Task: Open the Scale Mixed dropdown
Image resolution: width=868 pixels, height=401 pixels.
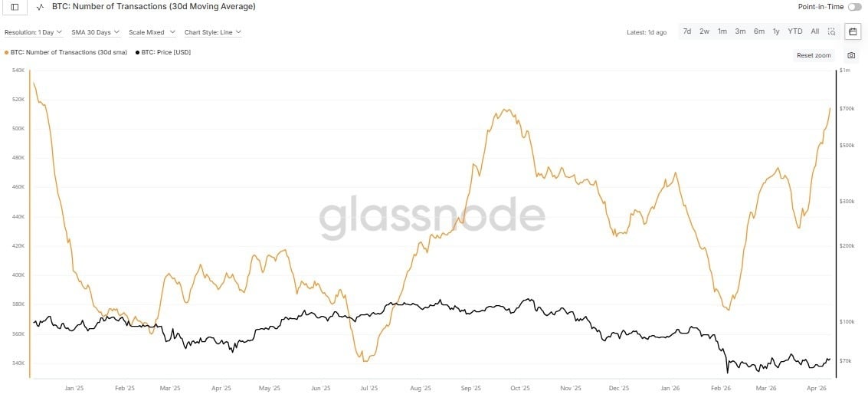Action: click(152, 32)
